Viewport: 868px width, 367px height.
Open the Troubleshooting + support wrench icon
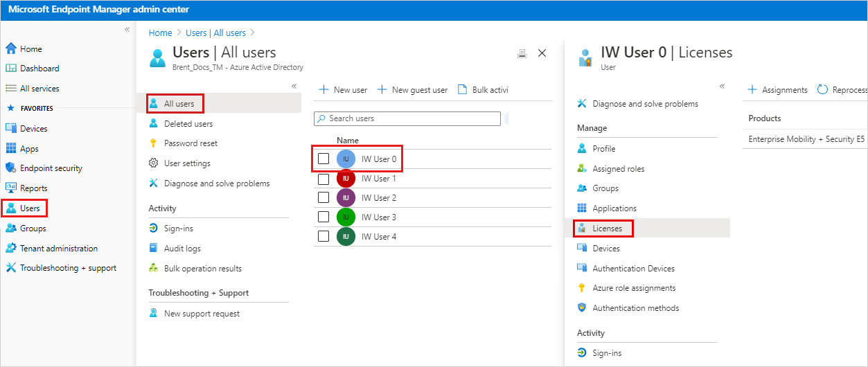click(10, 268)
